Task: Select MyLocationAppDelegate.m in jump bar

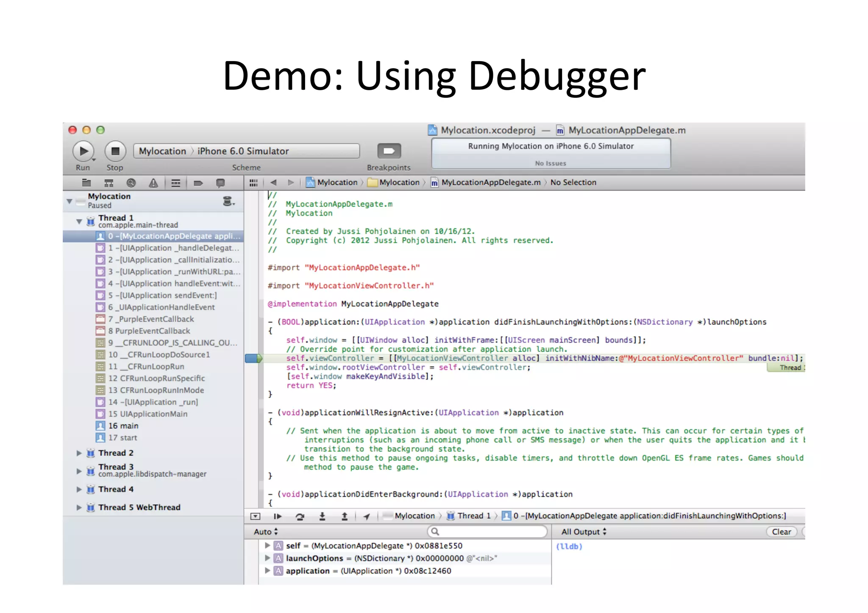Action: [x=486, y=183]
